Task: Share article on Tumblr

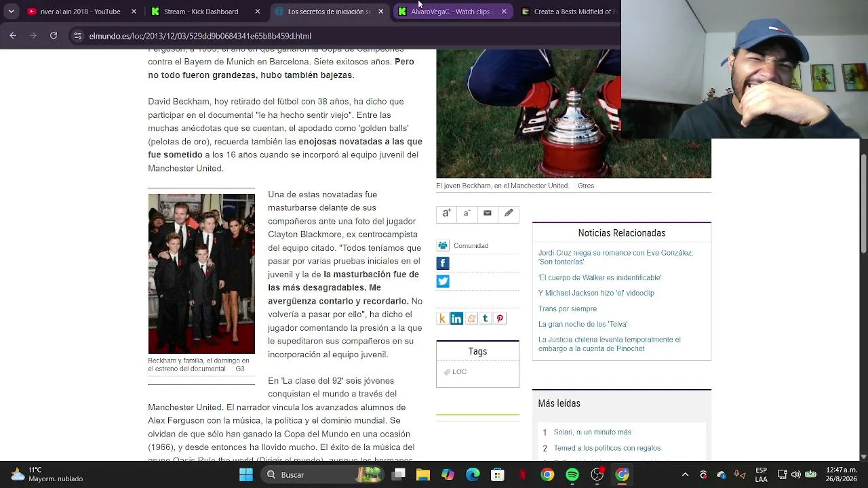Action: coord(485,319)
